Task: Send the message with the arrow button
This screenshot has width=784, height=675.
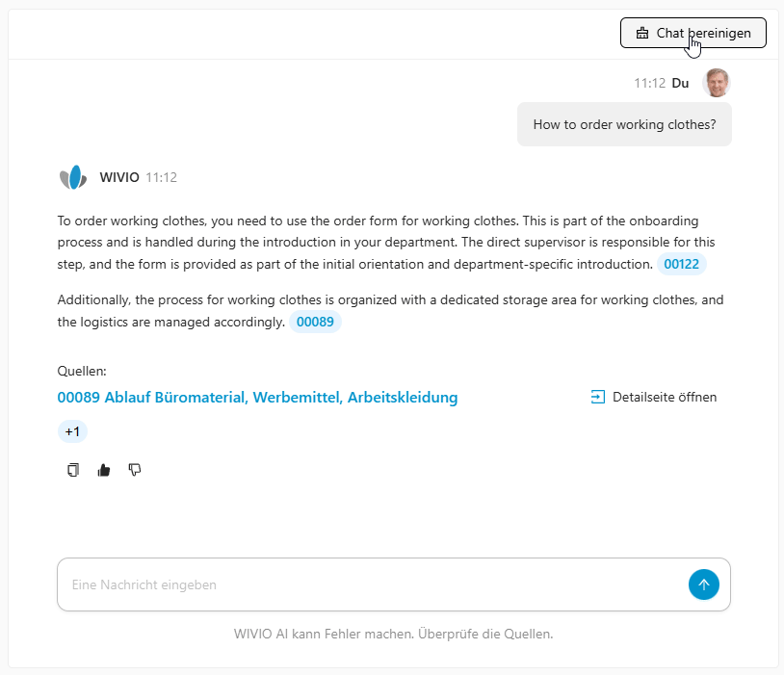Action: point(704,584)
